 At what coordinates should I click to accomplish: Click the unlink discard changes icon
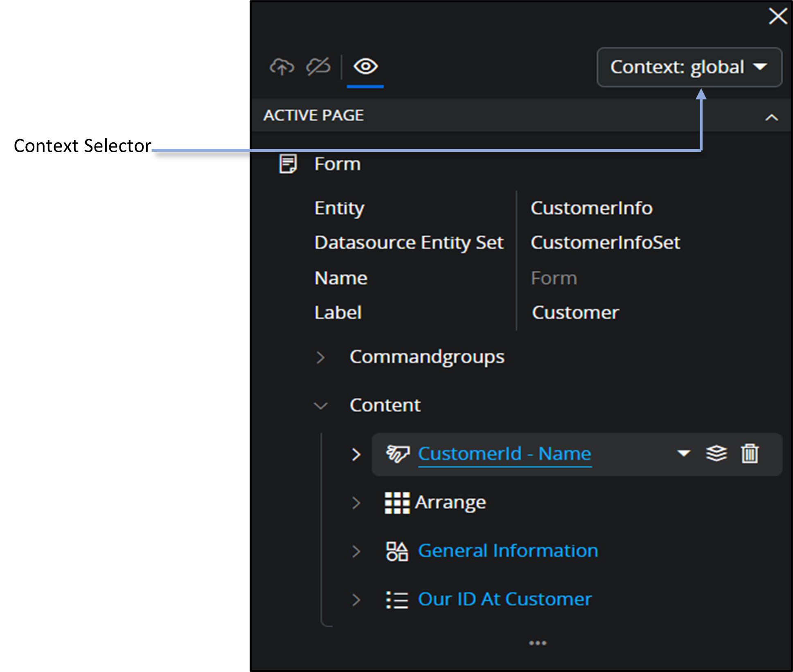318,67
